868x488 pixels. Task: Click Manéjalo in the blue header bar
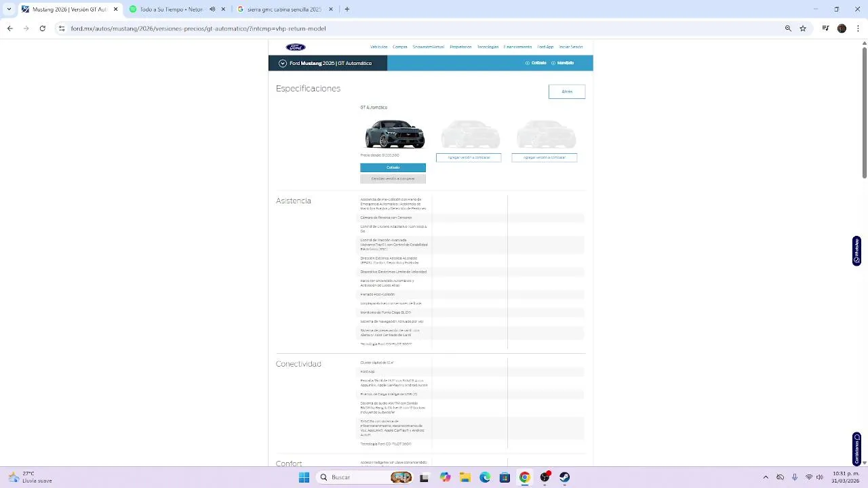click(563, 63)
